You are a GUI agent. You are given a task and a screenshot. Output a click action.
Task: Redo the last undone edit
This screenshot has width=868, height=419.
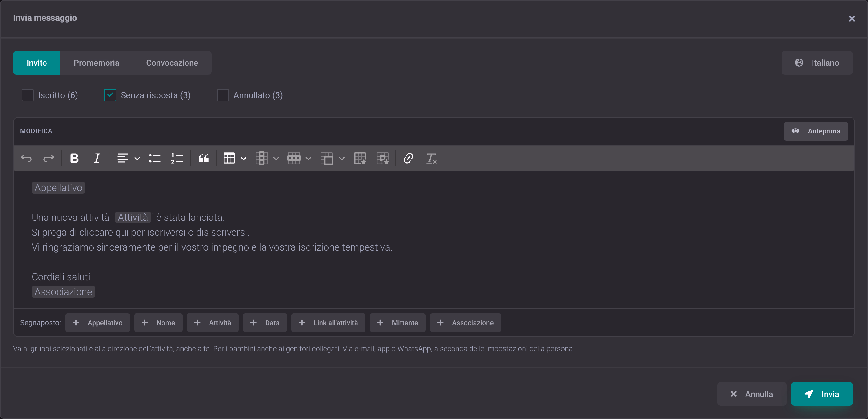[x=49, y=158]
